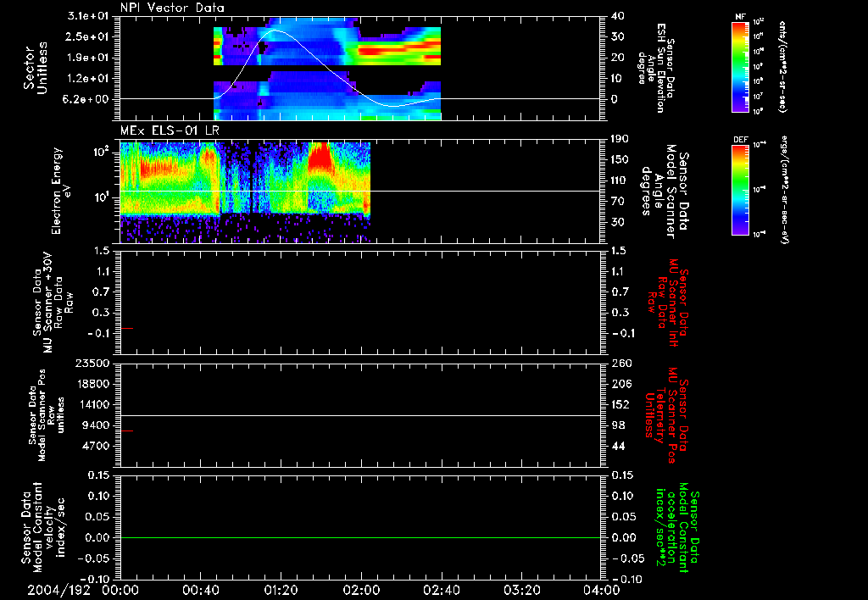Click the short red segment in the MU Scanner +30V panel
This screenshot has height=600, width=868.
click(x=127, y=328)
